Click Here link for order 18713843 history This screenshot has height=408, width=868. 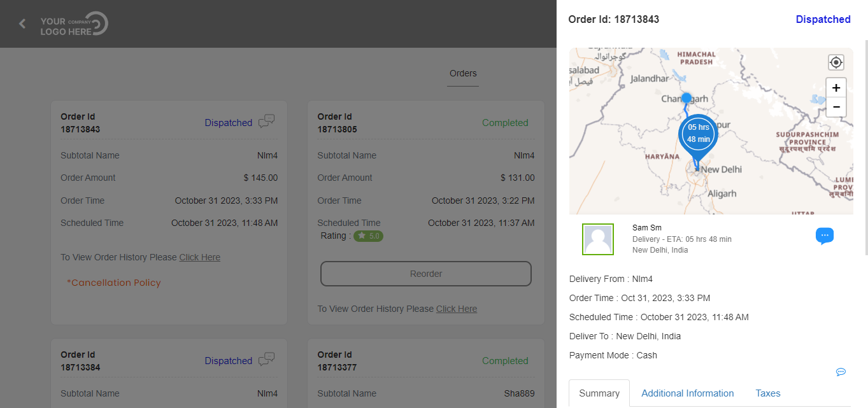tap(199, 257)
